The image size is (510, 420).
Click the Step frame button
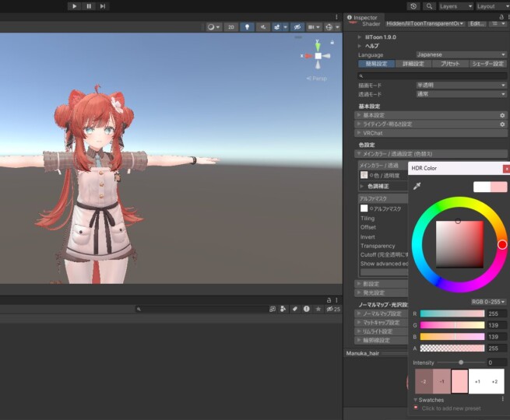[103, 6]
